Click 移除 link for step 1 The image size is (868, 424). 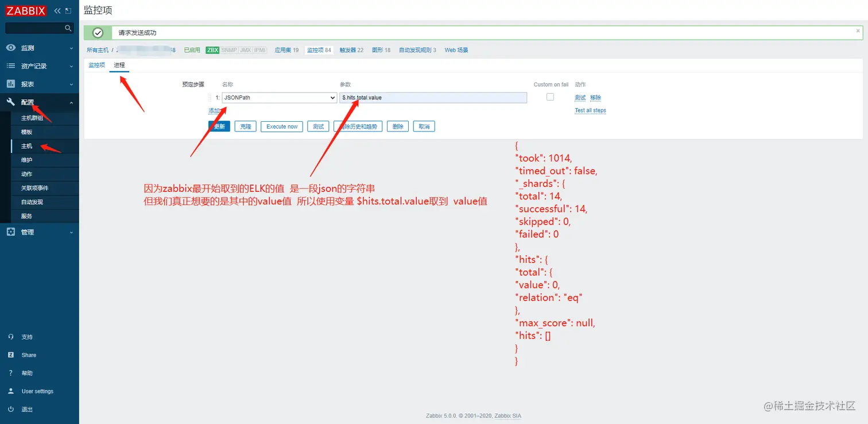tap(595, 98)
